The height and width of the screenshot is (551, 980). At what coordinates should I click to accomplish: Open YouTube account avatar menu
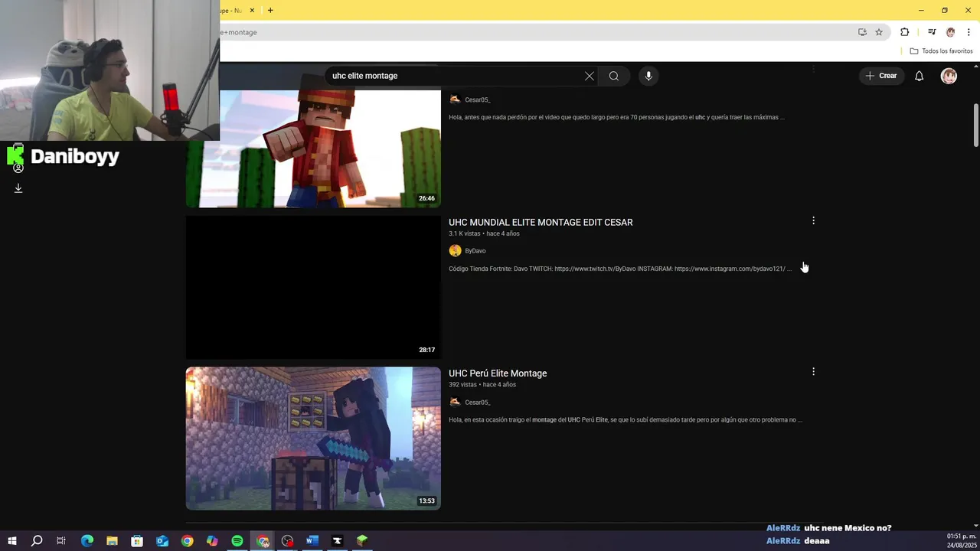(949, 76)
